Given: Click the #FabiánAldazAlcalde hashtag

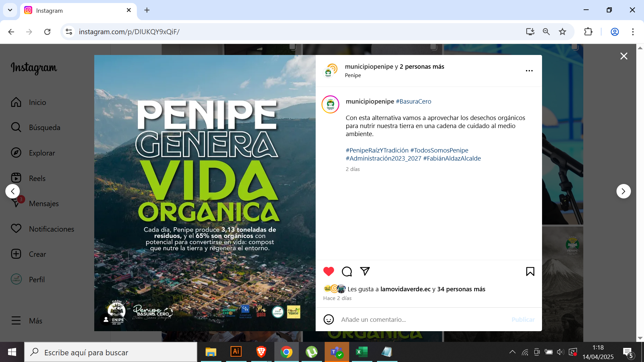Looking at the screenshot, I should pyautogui.click(x=452, y=158).
